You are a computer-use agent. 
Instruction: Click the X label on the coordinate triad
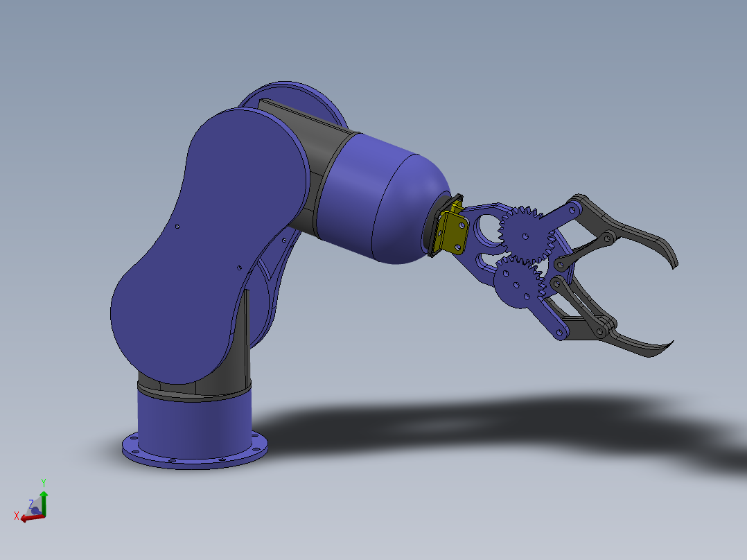[17, 515]
